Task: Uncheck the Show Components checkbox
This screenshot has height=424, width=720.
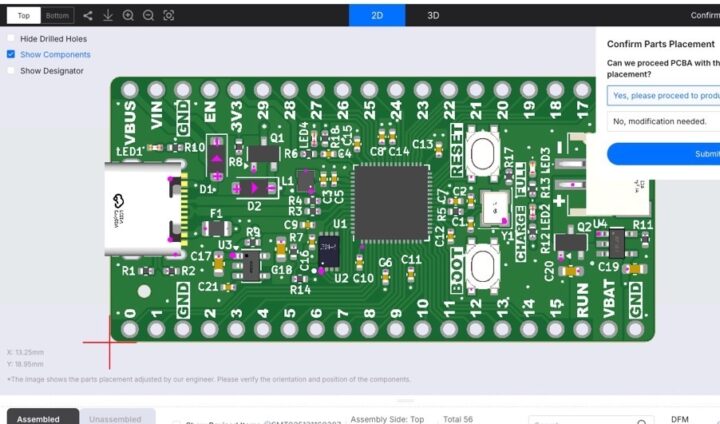Action: [x=11, y=55]
